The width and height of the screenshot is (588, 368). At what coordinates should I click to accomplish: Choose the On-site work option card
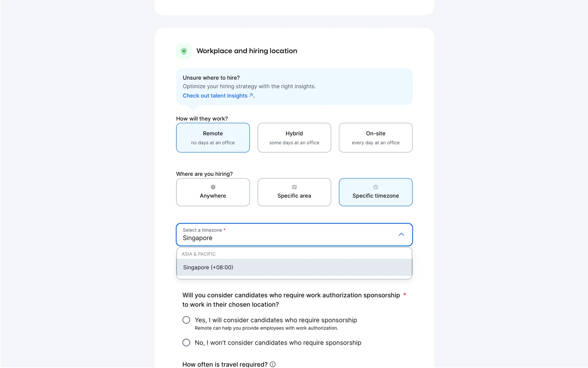(375, 138)
